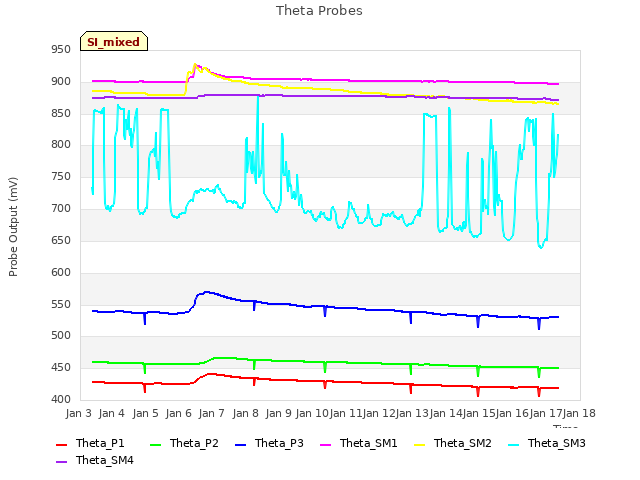Select the Theta_P3 legend entry
The width and height of the screenshot is (640, 480).
pyautogui.click(x=269, y=443)
